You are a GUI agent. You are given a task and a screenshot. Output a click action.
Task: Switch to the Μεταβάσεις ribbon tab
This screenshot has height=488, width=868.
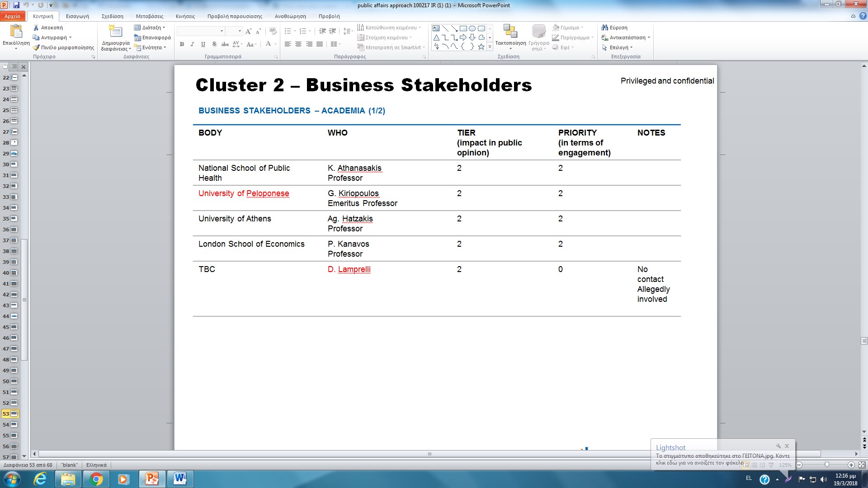pyautogui.click(x=150, y=16)
